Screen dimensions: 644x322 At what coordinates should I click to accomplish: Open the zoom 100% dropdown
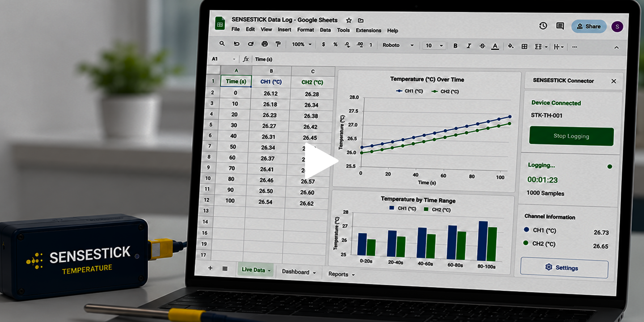click(302, 44)
